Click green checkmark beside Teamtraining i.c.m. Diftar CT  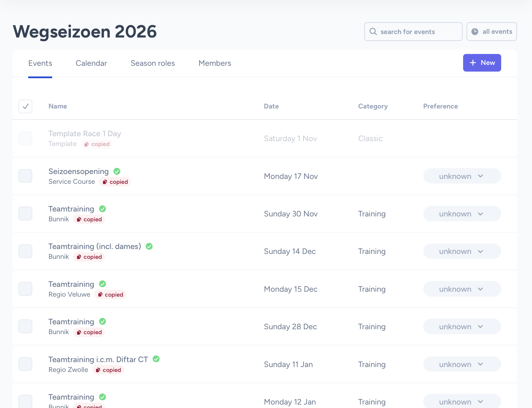click(x=156, y=359)
